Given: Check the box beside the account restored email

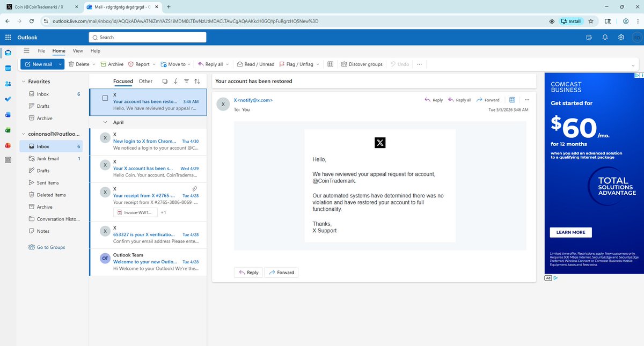Looking at the screenshot, I should pyautogui.click(x=105, y=98).
